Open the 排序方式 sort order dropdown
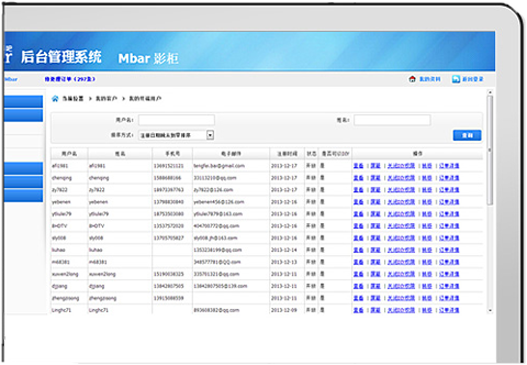527x365 pixels. point(176,135)
